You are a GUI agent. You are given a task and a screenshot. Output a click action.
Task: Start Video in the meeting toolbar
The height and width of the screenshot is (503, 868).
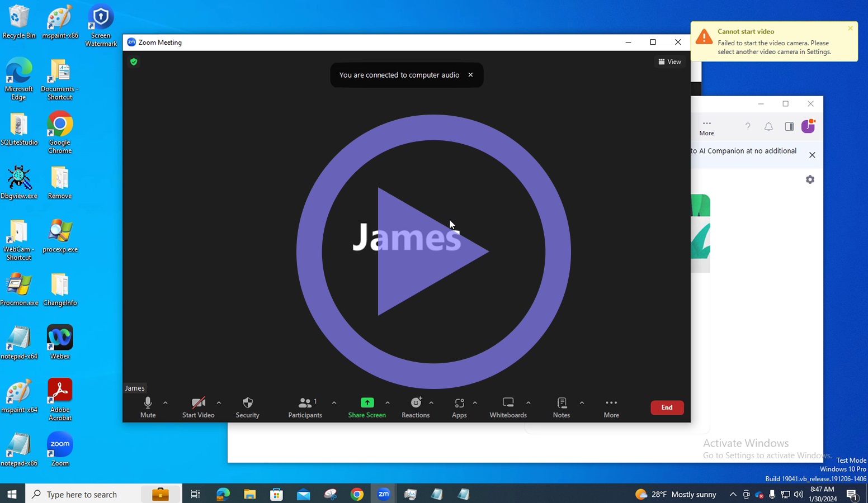198,407
